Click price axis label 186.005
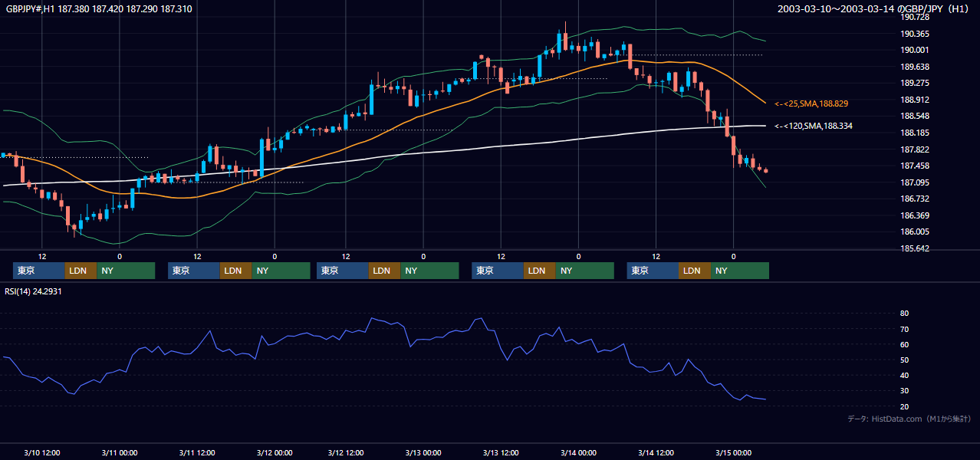This screenshot has height=460, width=980. click(915, 232)
